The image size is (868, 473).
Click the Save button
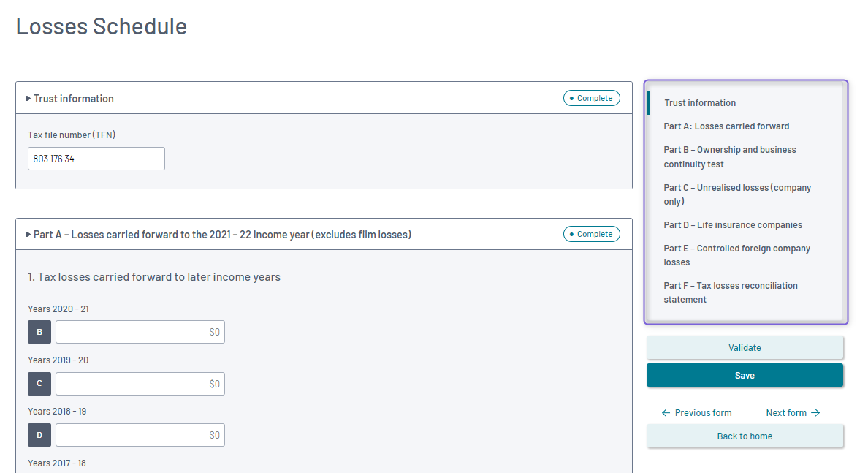coord(745,376)
